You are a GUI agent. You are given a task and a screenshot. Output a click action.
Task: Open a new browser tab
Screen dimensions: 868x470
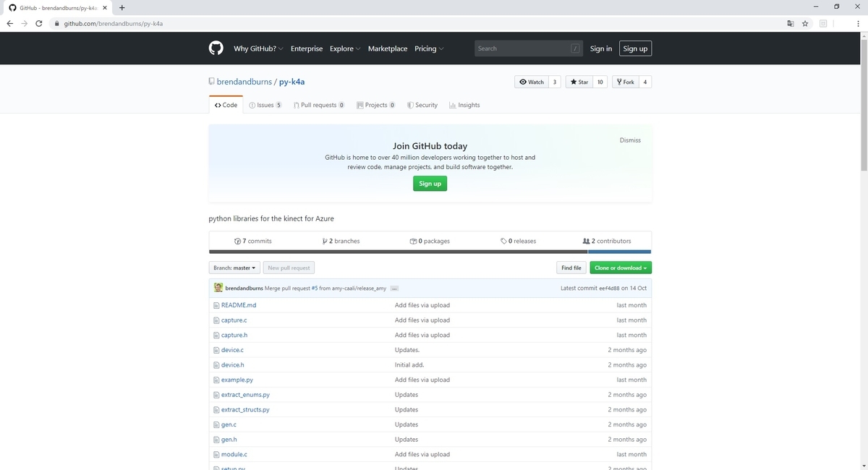pos(122,8)
